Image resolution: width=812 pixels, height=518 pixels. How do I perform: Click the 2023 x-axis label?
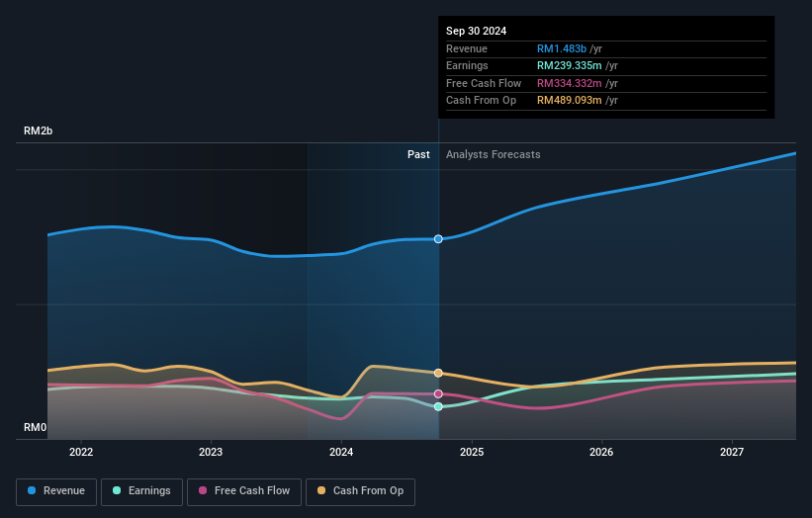(x=211, y=453)
